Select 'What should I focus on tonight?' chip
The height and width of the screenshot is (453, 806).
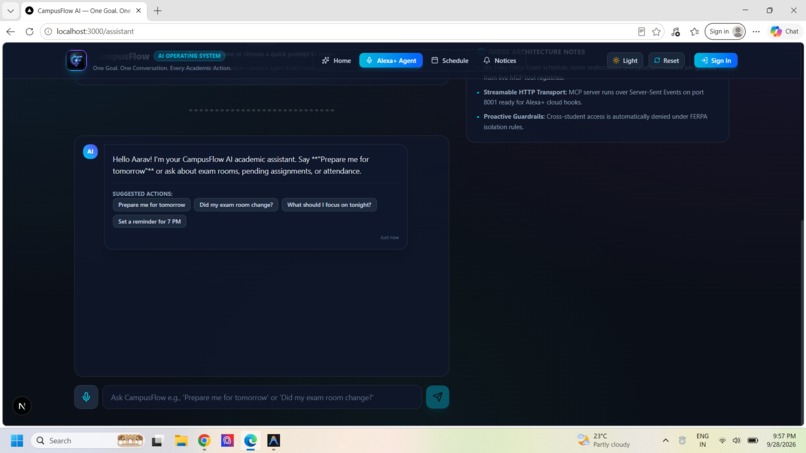(x=329, y=205)
